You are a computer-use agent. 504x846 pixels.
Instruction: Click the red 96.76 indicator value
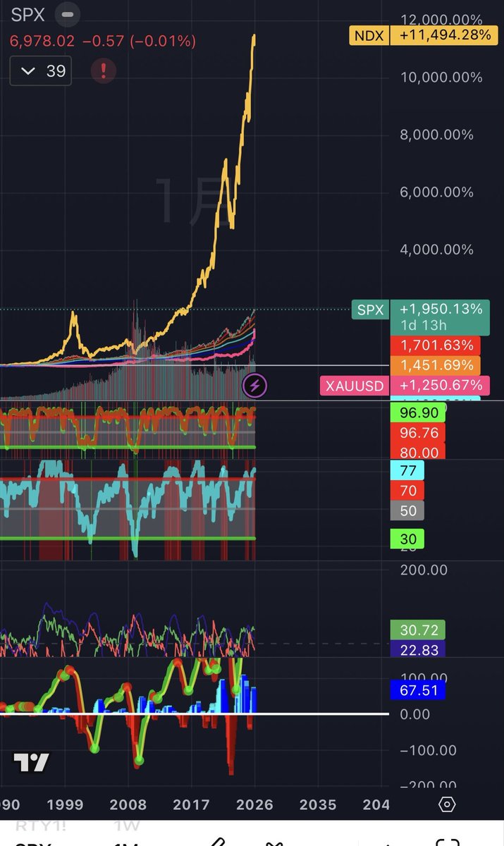418,432
